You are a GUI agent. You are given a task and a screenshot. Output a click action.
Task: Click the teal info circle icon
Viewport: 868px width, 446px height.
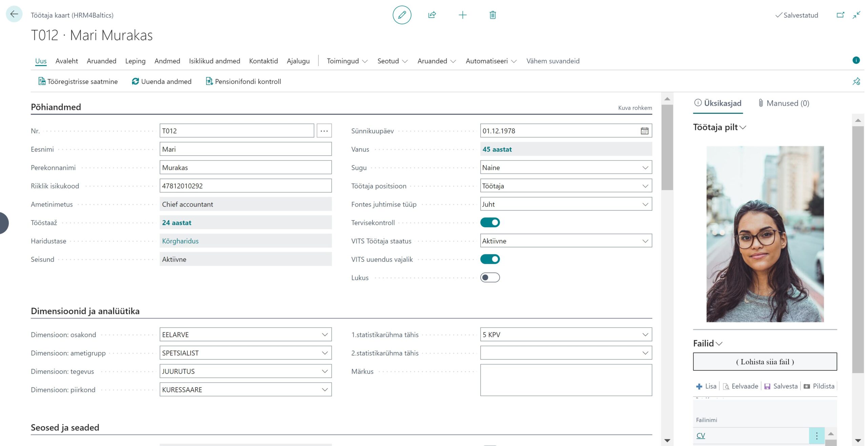856,60
